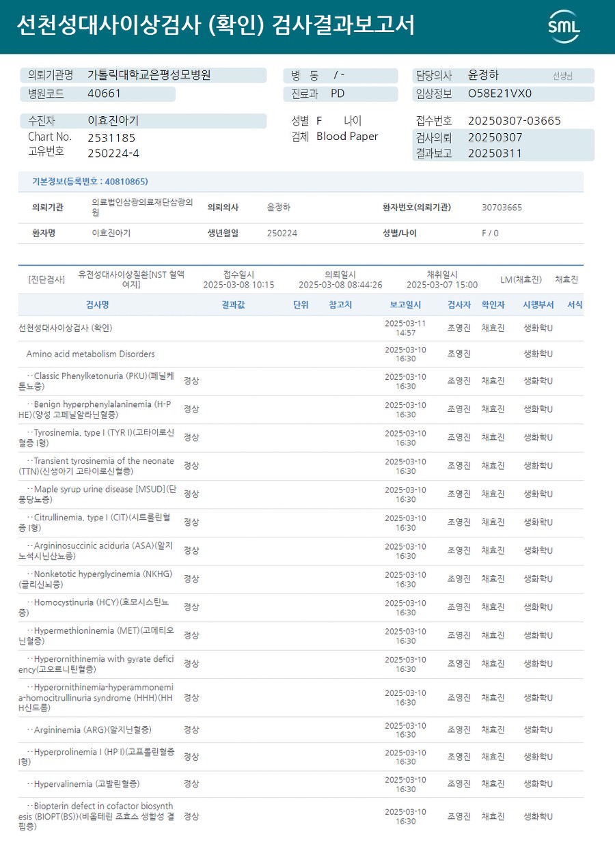Click the '검사명' column header
Image resolution: width=615 pixels, height=868 pixels.
[97, 305]
